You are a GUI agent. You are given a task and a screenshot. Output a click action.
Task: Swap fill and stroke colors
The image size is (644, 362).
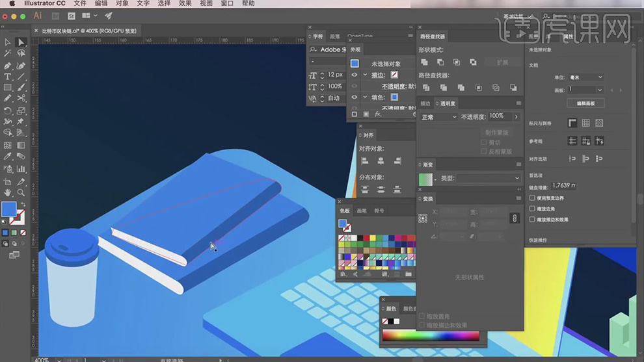pos(23,204)
